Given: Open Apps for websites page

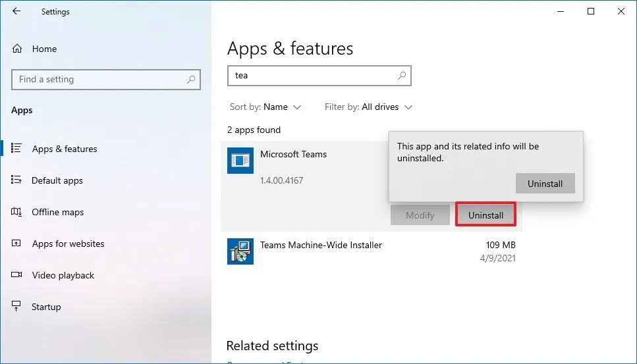Looking at the screenshot, I should (x=69, y=244).
